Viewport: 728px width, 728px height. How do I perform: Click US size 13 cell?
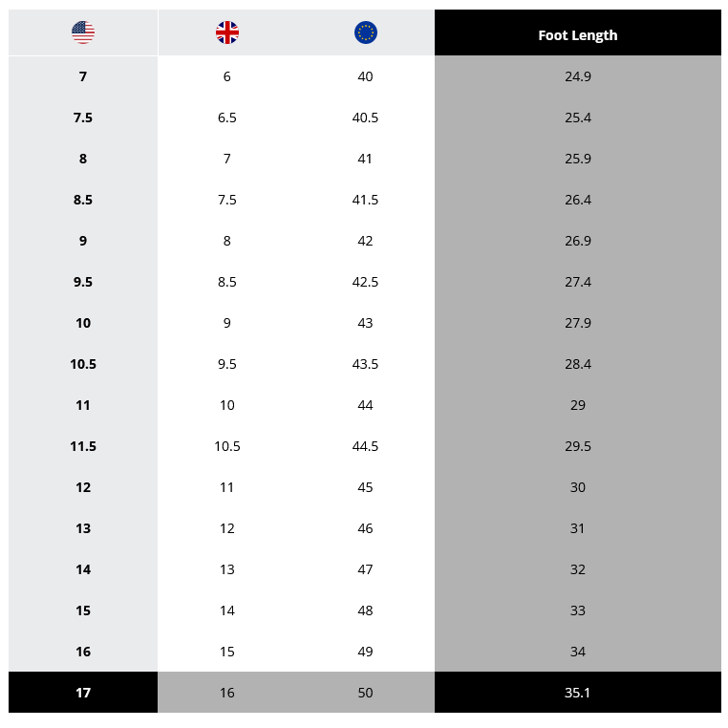[x=83, y=528]
